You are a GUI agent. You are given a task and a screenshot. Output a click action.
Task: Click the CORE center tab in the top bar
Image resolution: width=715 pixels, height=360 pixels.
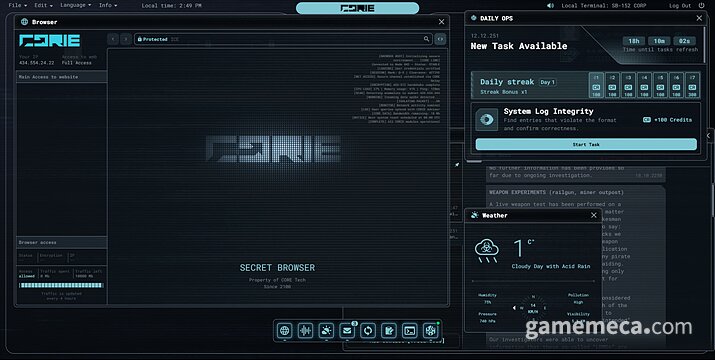tap(358, 8)
